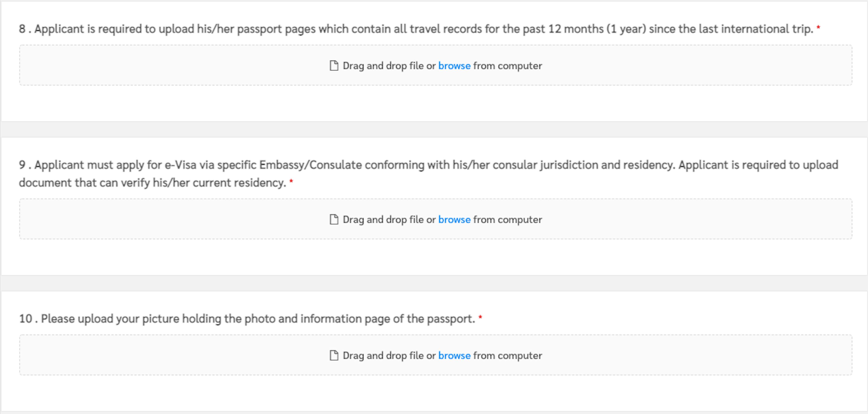This screenshot has height=414, width=868.
Task: Click browse link for passport travel records upload
Action: 454,65
